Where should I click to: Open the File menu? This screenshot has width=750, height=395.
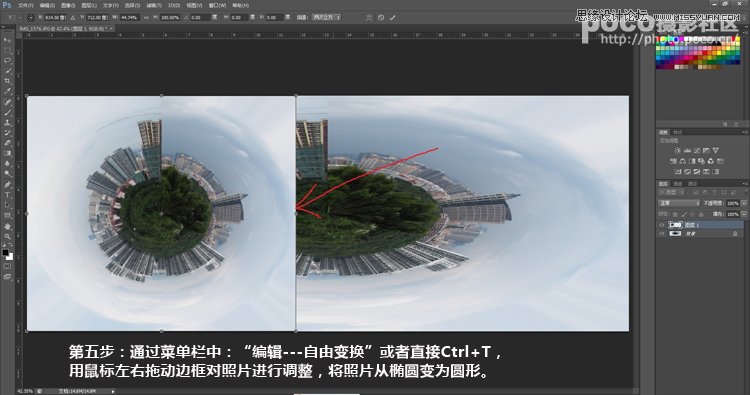(26, 5)
